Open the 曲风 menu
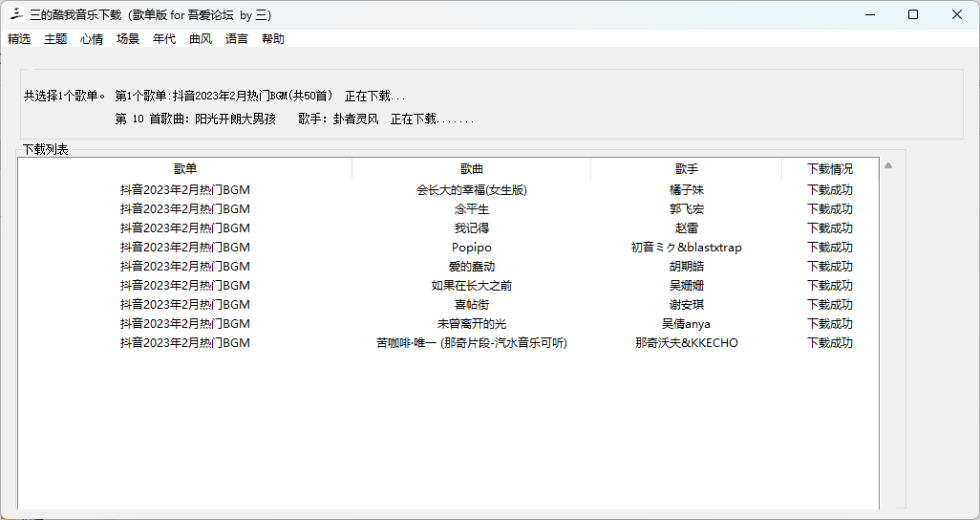This screenshot has height=520, width=980. point(201,39)
